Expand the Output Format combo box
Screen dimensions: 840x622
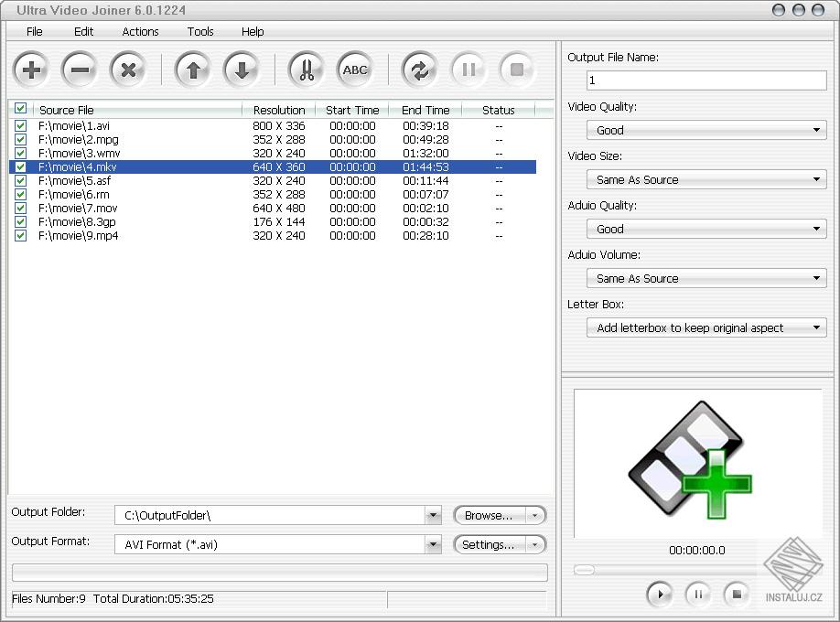coord(433,545)
